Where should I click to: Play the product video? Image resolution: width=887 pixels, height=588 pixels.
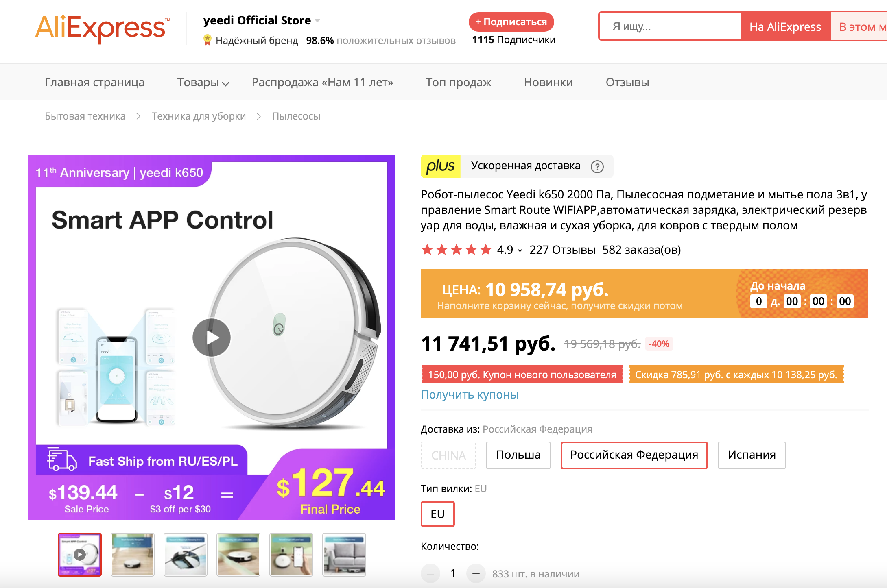tap(212, 338)
